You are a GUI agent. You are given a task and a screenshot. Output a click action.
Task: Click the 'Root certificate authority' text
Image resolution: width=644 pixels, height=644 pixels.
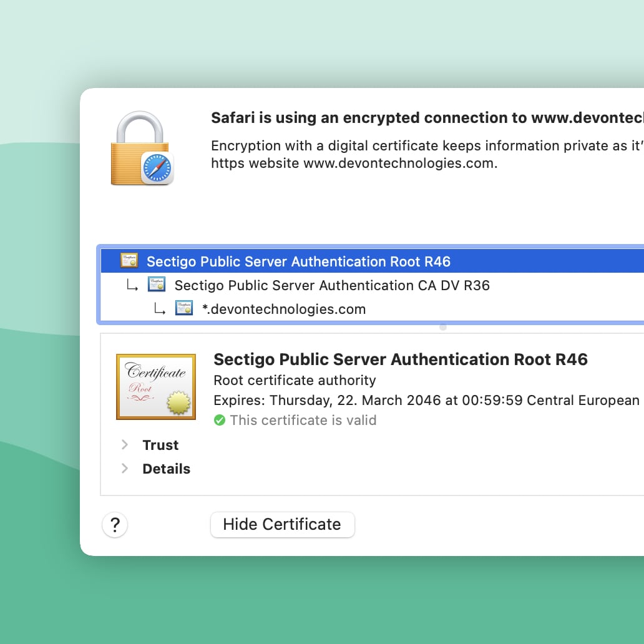tap(295, 380)
